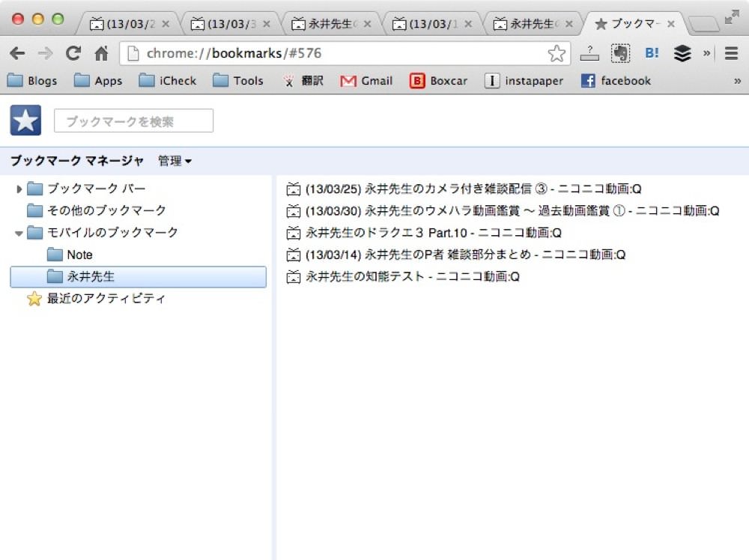Focus the ブックマークを検索 search field

(x=134, y=121)
